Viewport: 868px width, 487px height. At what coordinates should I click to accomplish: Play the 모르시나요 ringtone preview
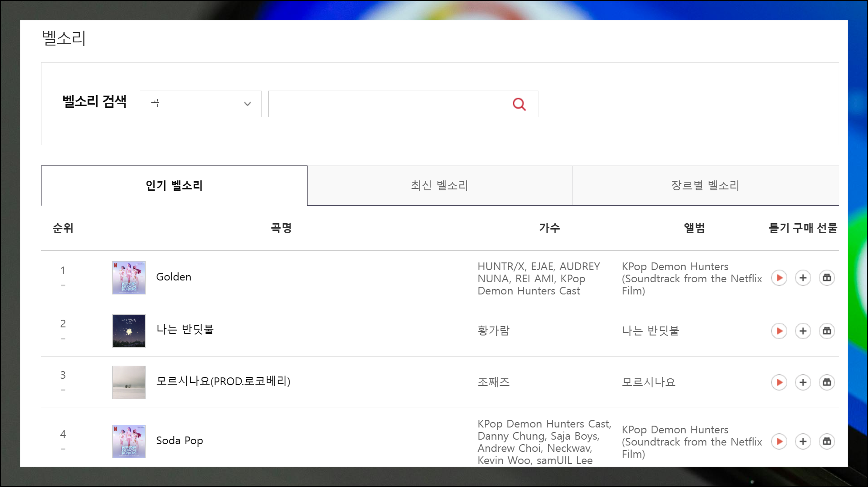click(x=779, y=382)
